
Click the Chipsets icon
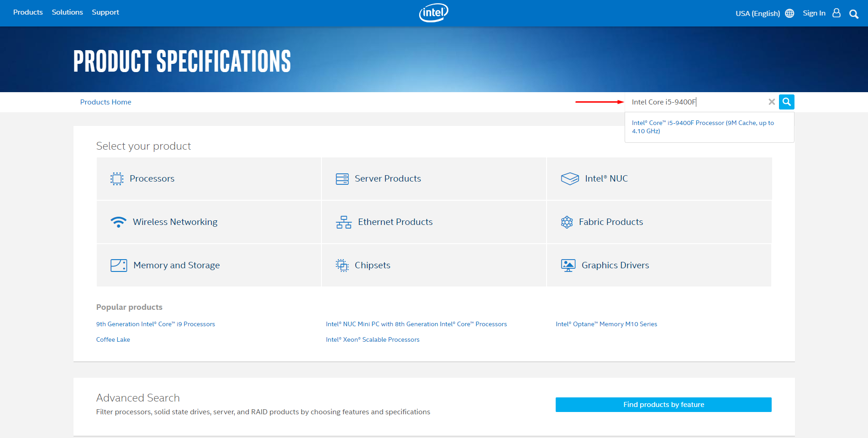point(342,265)
